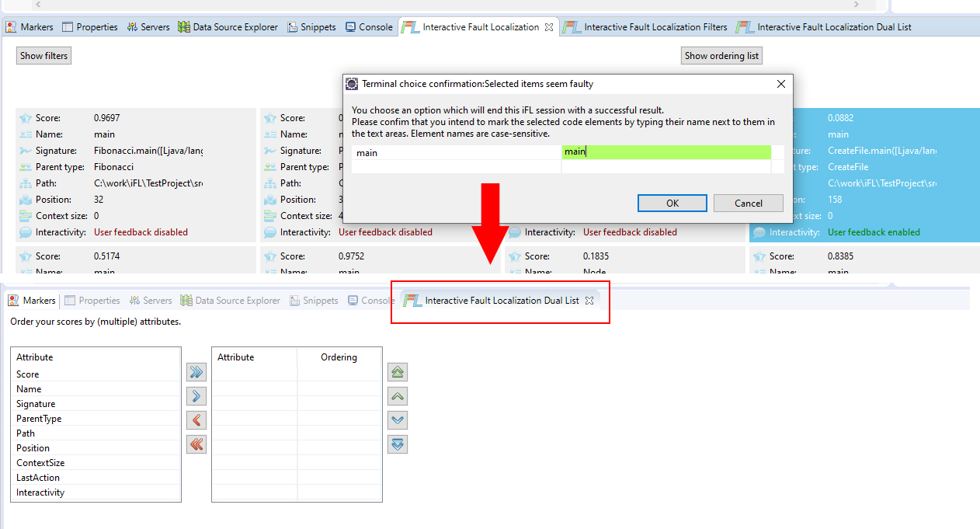Click dialog icon in the Terminal choice confirmation title
Viewport: 980px width, 529px height.
[352, 84]
